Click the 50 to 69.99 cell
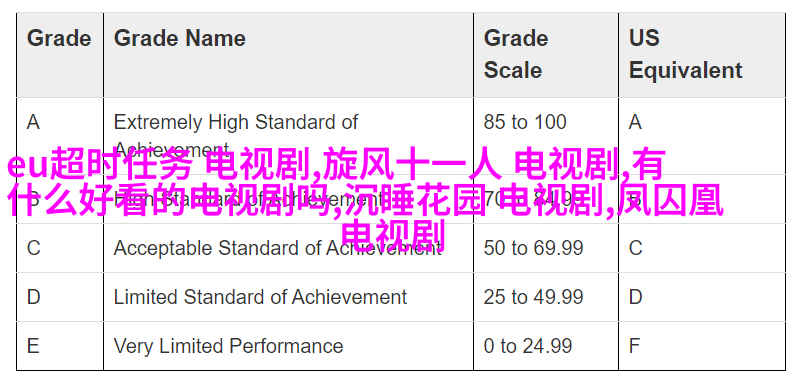The width and height of the screenshot is (804, 391). 546,248
